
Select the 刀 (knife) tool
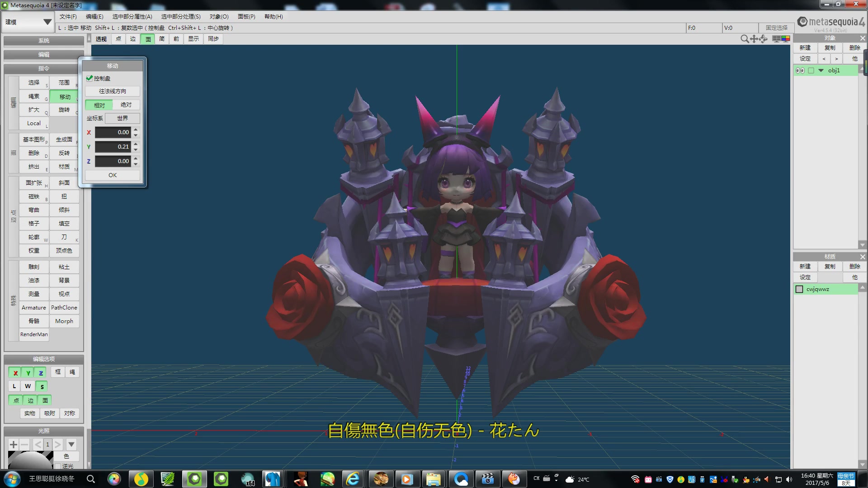64,237
